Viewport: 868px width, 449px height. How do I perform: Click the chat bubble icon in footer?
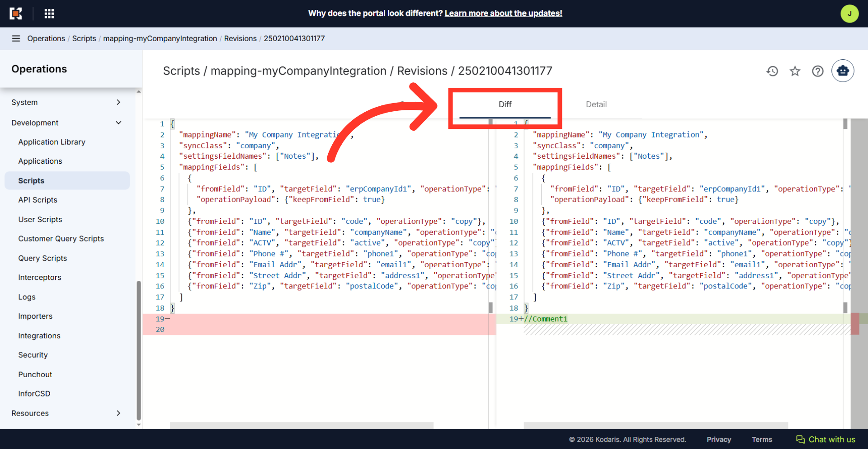[800, 440]
